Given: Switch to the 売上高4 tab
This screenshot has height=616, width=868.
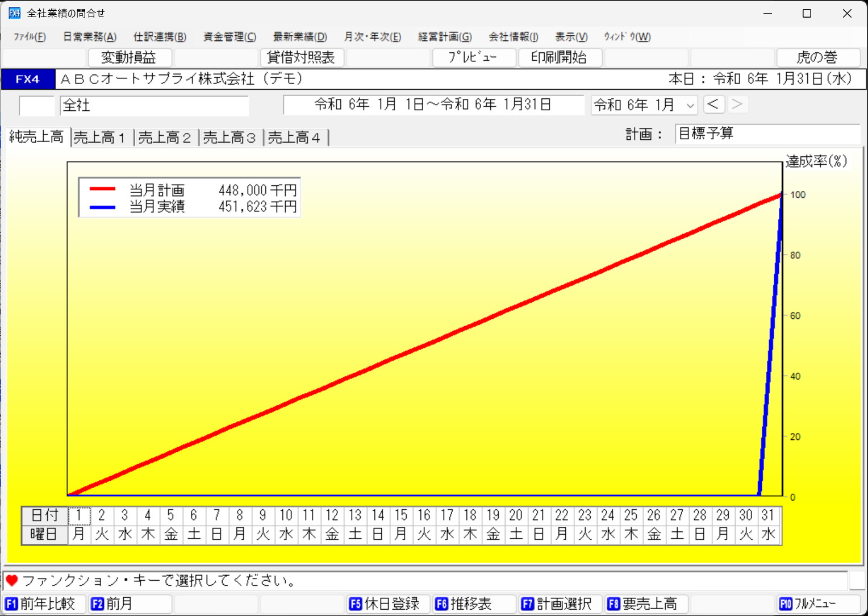Looking at the screenshot, I should [x=295, y=137].
